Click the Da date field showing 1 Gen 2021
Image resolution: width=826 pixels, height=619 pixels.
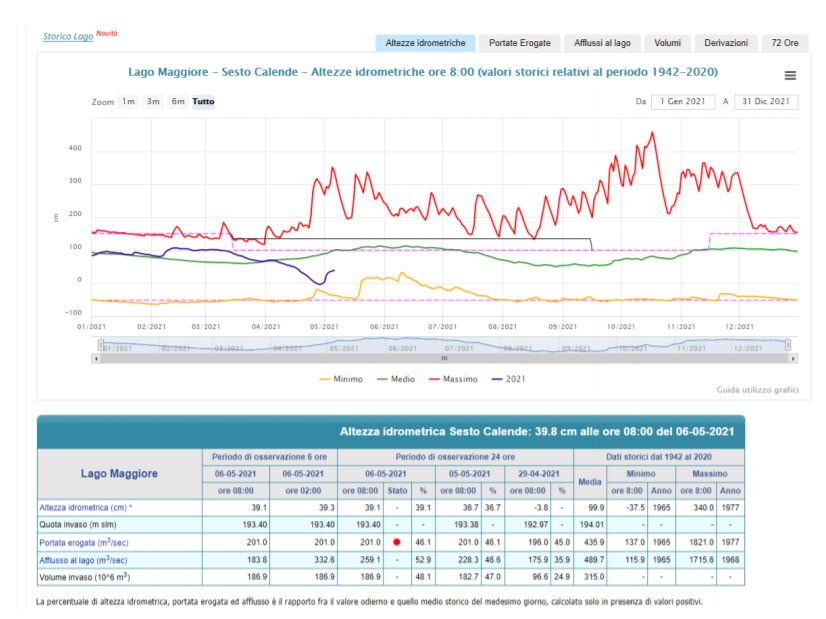[x=683, y=102]
